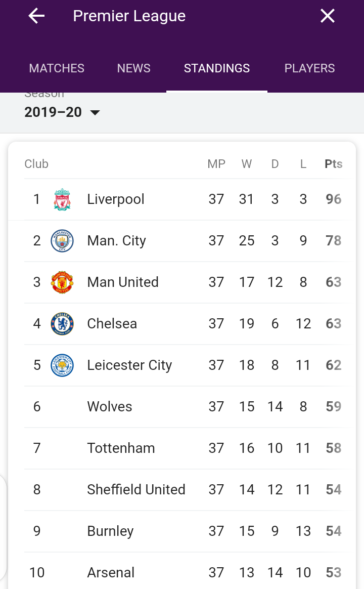364x589 pixels.
Task: Close the Premier League panel
Action: pyautogui.click(x=328, y=16)
